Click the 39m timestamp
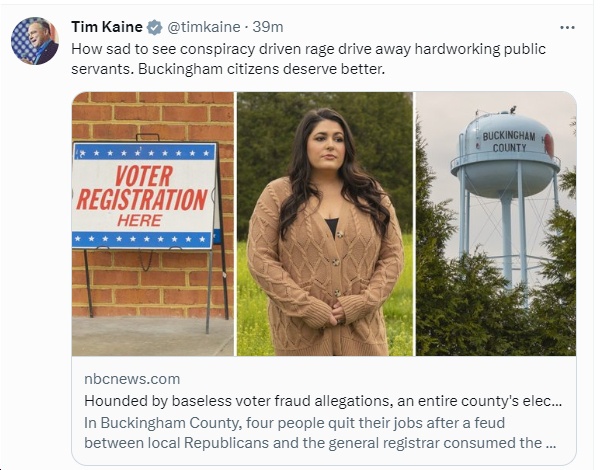Image resolution: width=604 pixels, height=470 pixels. pos(268,27)
